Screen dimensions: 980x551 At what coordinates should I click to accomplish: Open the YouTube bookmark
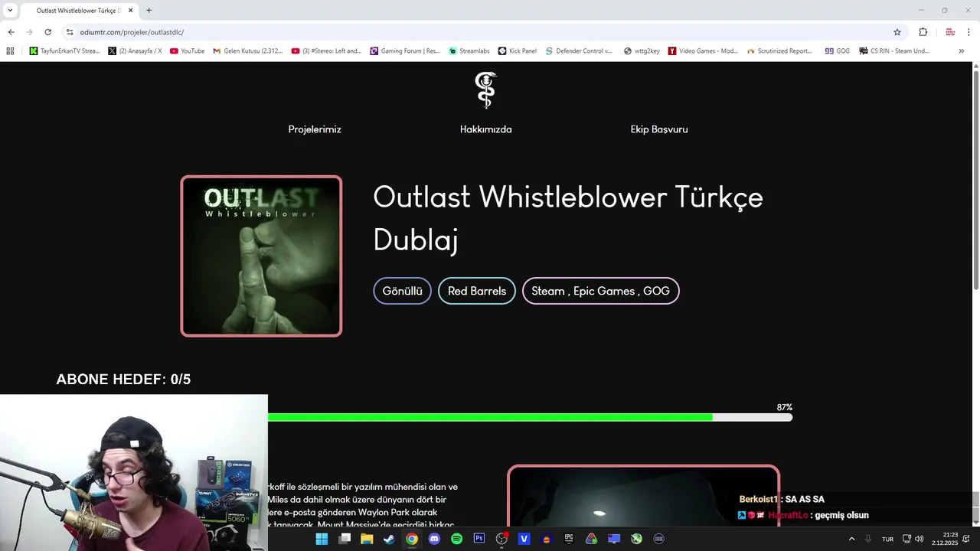click(x=187, y=51)
